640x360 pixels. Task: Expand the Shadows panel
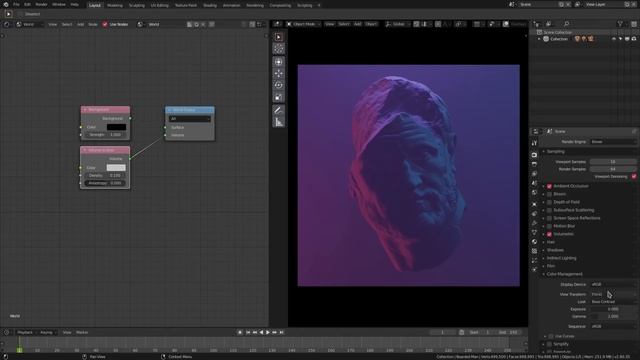(555, 250)
